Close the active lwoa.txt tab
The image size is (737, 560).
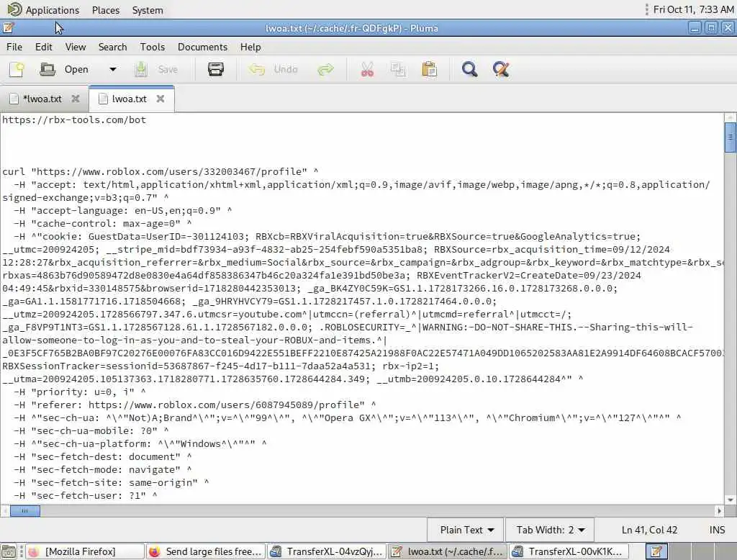tap(160, 99)
